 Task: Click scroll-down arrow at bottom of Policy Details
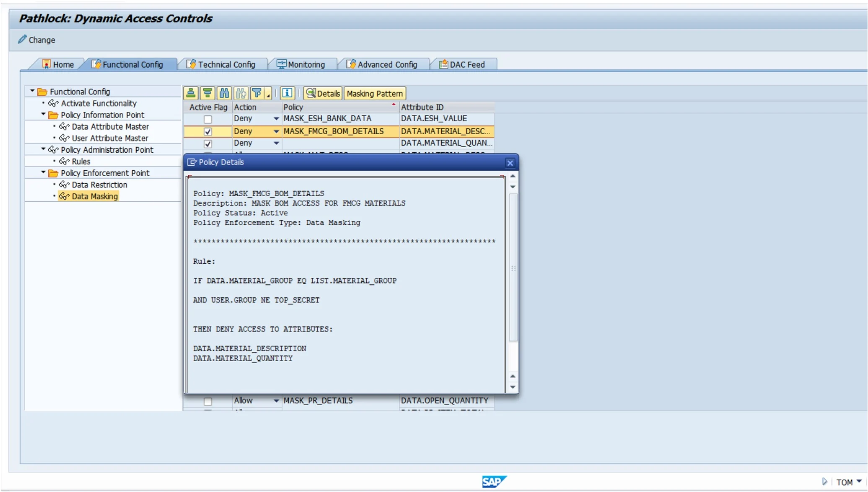point(513,387)
